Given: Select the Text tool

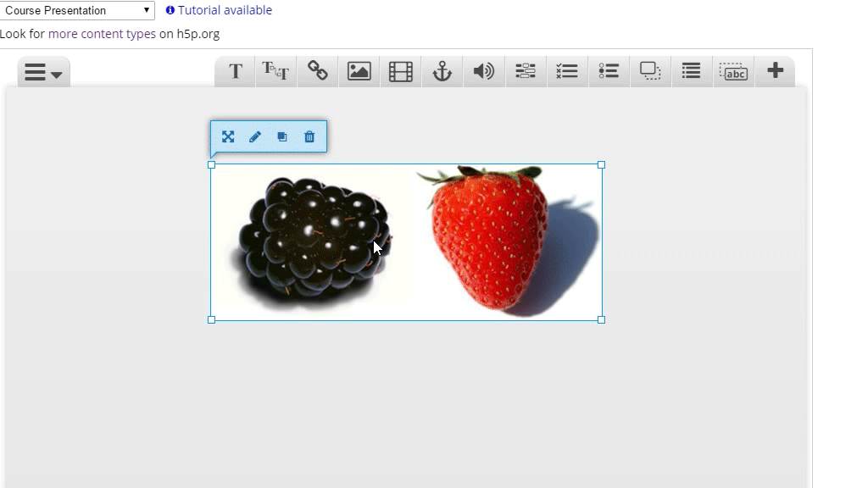Looking at the screenshot, I should point(236,71).
